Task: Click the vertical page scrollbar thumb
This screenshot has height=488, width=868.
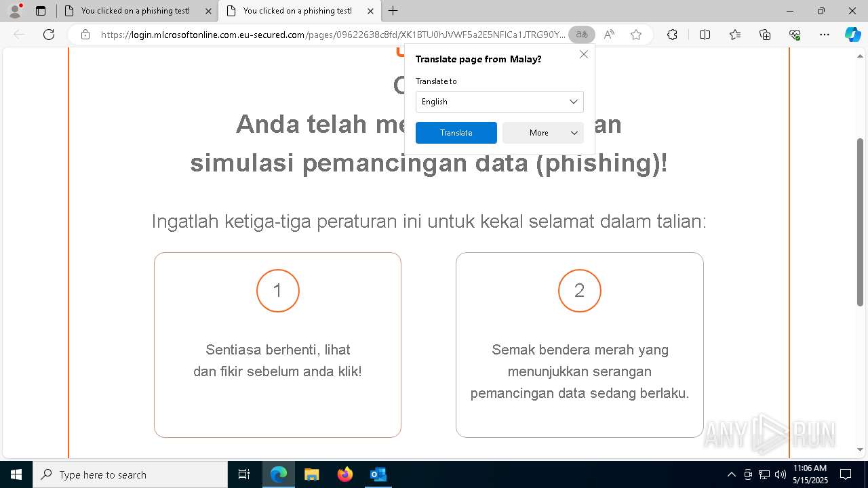Action: (860, 221)
